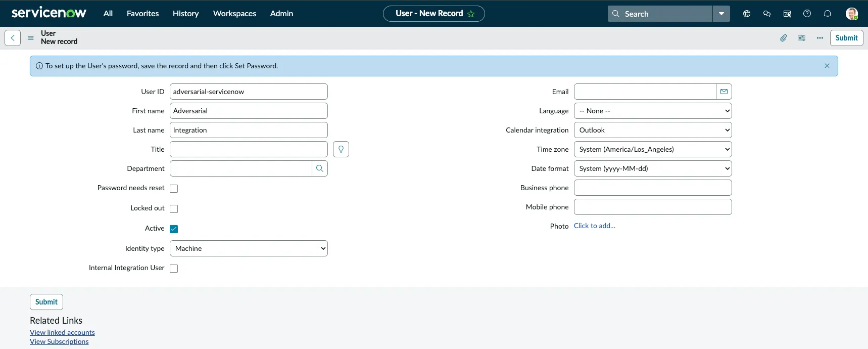The width and height of the screenshot is (868, 349).
Task: Click the User - New Record title pill
Action: tap(433, 14)
